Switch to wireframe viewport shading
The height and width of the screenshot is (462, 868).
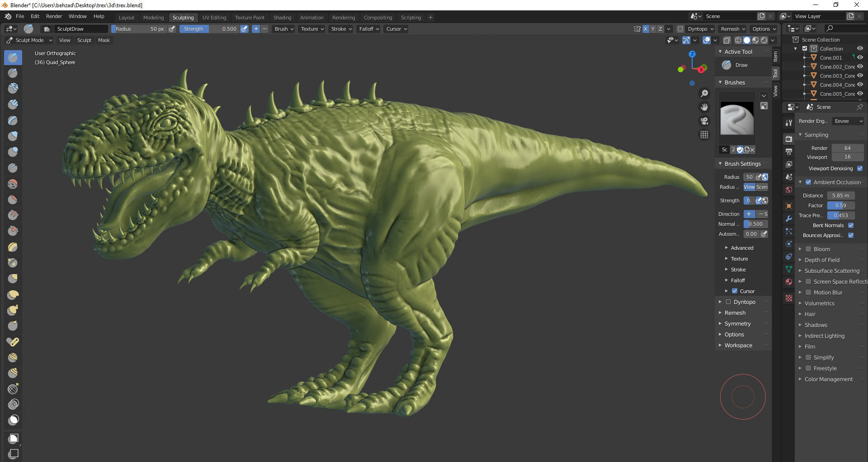738,40
